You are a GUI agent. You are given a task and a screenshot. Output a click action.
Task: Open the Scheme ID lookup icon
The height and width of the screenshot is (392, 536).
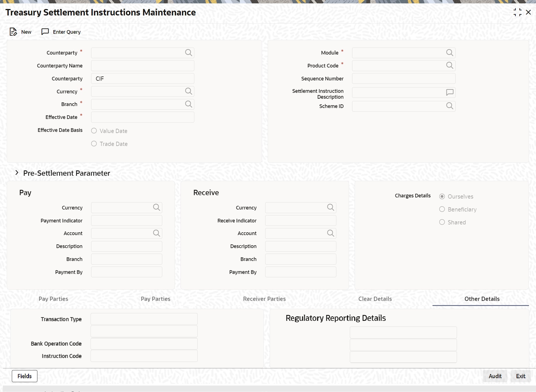tap(449, 106)
